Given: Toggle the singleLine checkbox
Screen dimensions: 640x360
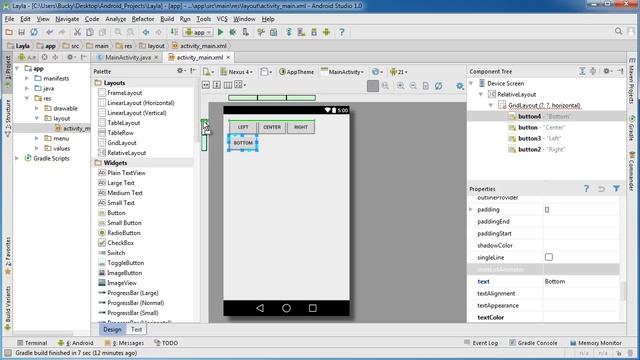Looking at the screenshot, I should tap(549, 257).
